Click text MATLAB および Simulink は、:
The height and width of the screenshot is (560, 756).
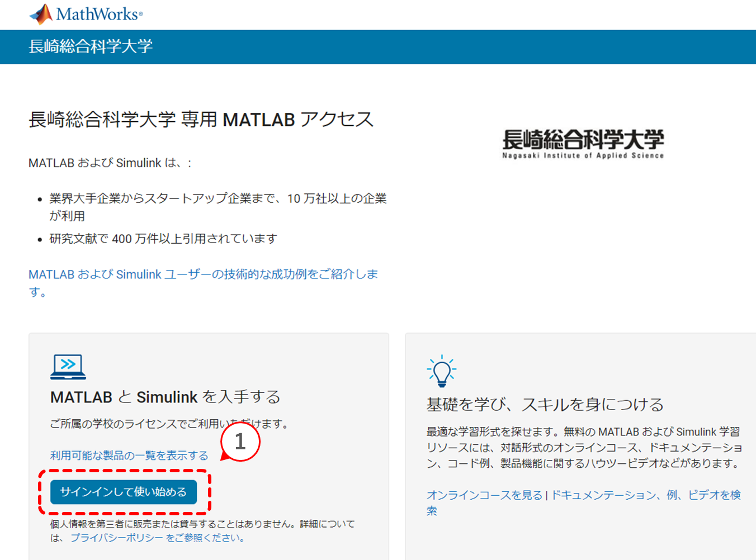click(x=110, y=163)
